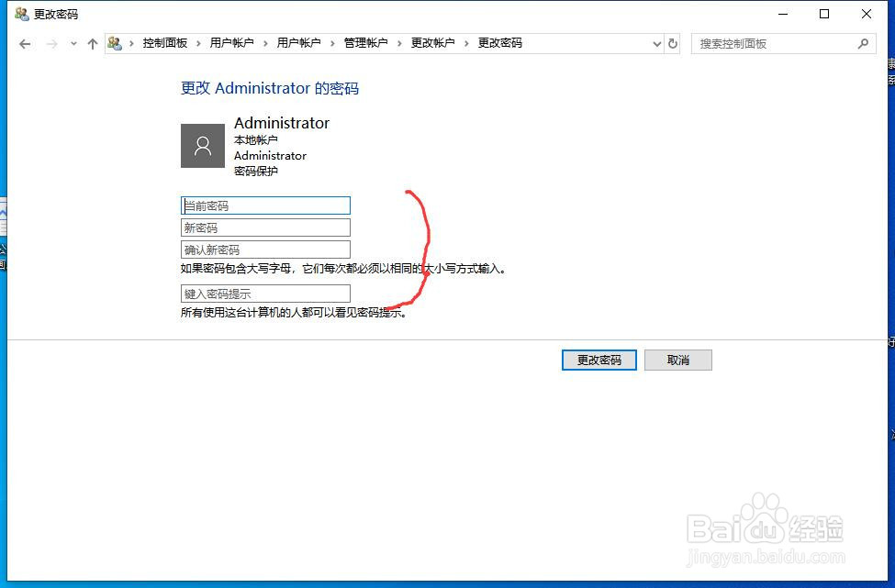Click the 当前密码 input field
Screen dimensions: 895x588
coord(265,205)
